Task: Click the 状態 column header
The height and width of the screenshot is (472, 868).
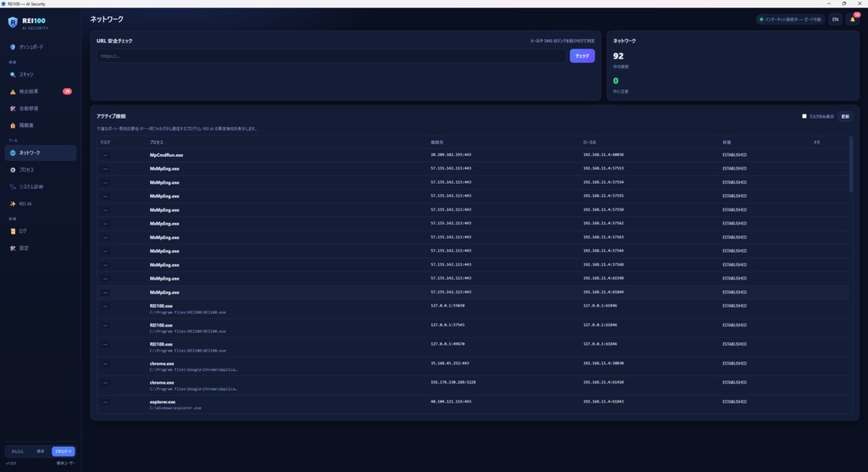Action: click(726, 142)
